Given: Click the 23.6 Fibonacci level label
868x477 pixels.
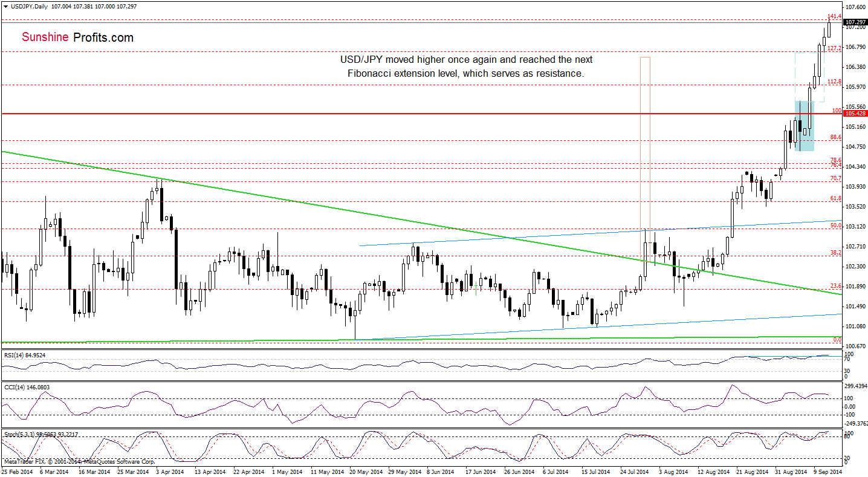Looking at the screenshot, I should (835, 285).
